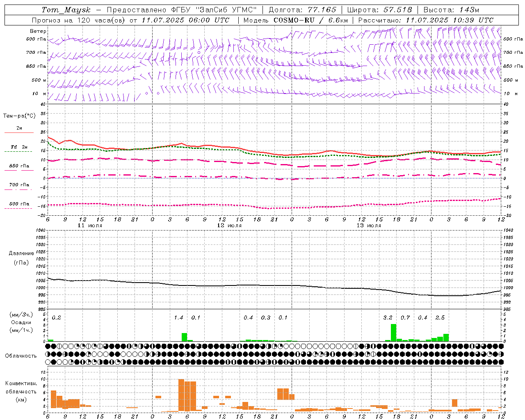Click the Модель COSMO-RU / 6.6км label
The height and width of the screenshot is (420, 525).
pyautogui.click(x=295, y=20)
